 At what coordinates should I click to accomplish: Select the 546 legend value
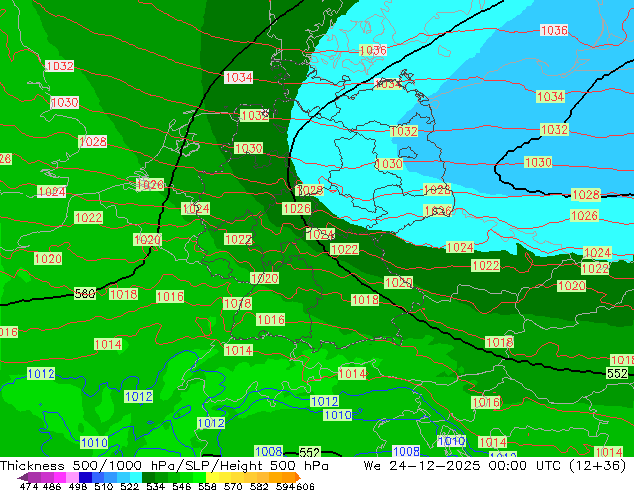[x=182, y=486]
